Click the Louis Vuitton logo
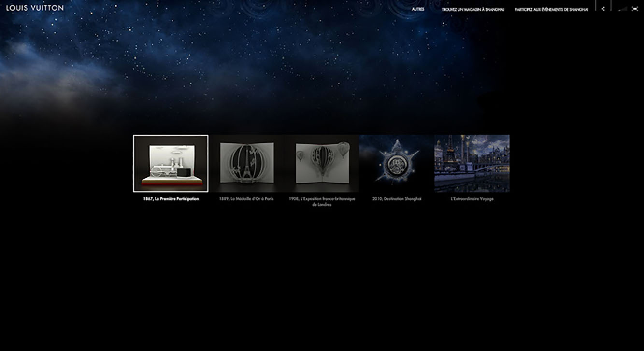The width and height of the screenshot is (644, 351). tap(35, 8)
